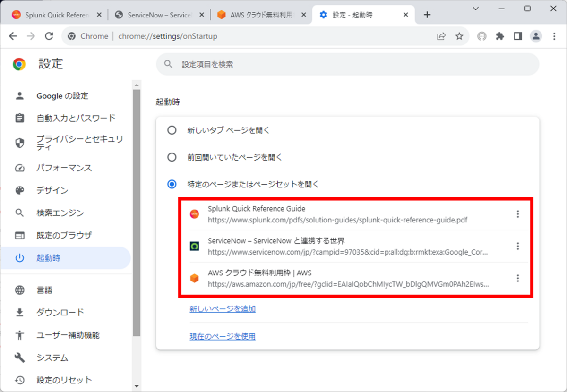Click shield icon for プライバシーとセキュリティ

19,143
